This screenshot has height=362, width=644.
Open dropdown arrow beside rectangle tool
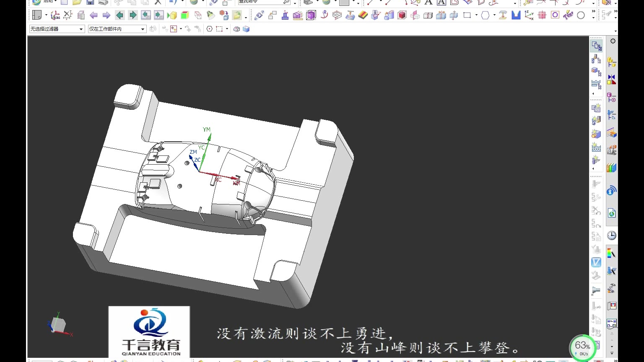point(476,16)
